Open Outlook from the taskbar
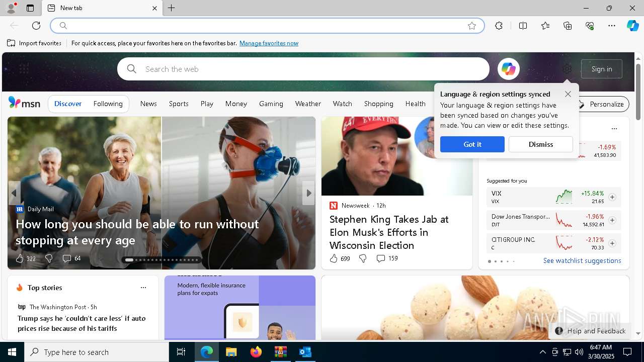The height and width of the screenshot is (362, 644). [305, 352]
